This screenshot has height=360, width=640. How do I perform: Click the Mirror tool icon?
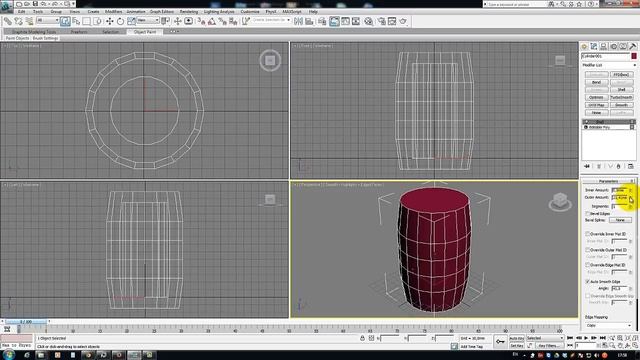point(298,21)
